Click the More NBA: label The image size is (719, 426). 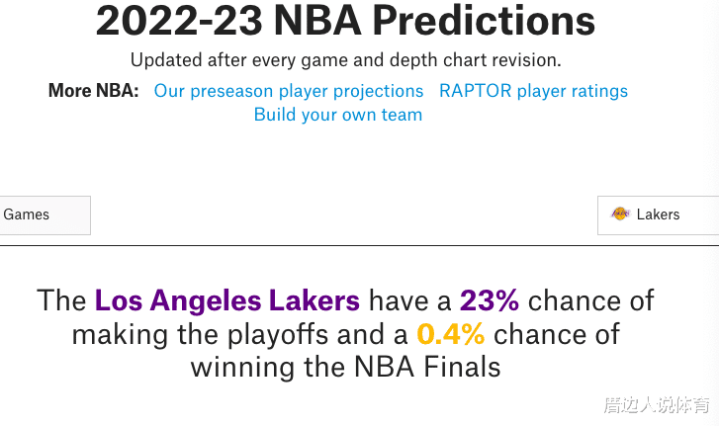point(94,91)
